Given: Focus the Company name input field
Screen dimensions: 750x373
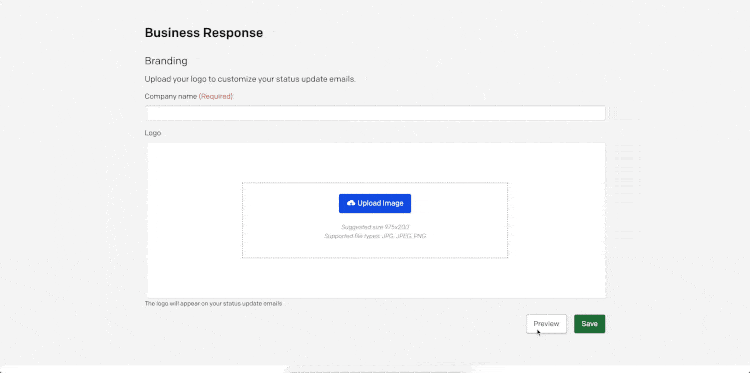Looking at the screenshot, I should click(375, 113).
